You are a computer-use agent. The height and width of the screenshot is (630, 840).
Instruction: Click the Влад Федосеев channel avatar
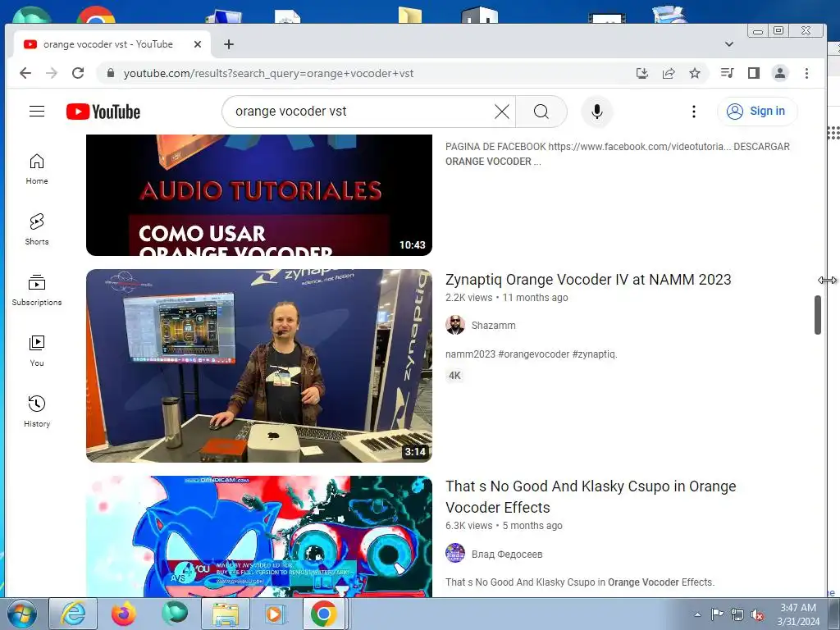(x=454, y=554)
